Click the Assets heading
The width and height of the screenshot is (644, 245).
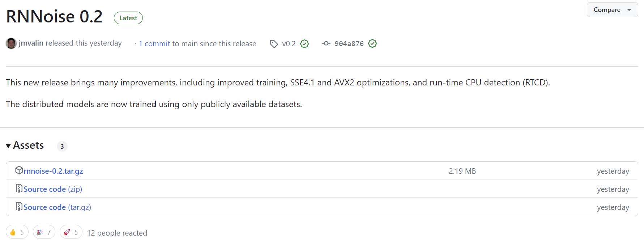coord(28,145)
